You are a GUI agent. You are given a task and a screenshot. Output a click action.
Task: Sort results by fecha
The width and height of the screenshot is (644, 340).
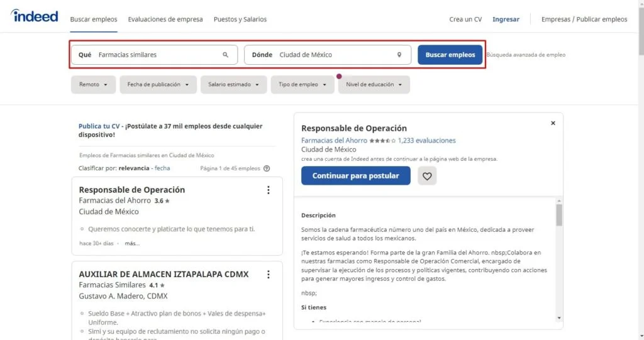(x=162, y=168)
